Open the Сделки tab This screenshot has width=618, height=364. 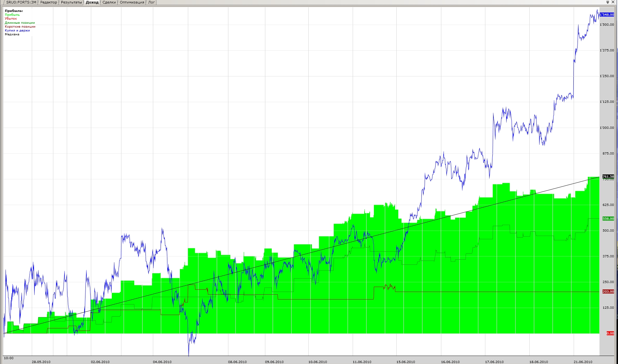[x=109, y=2]
